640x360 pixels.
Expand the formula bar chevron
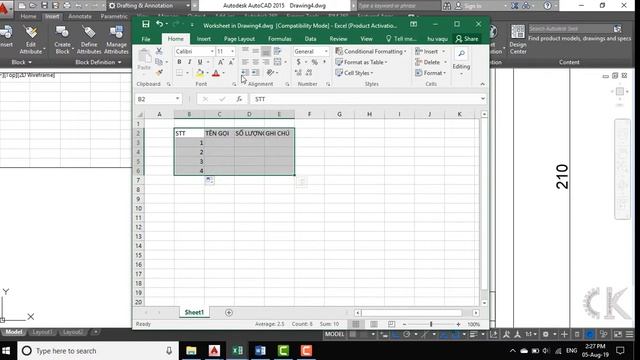[483, 99]
